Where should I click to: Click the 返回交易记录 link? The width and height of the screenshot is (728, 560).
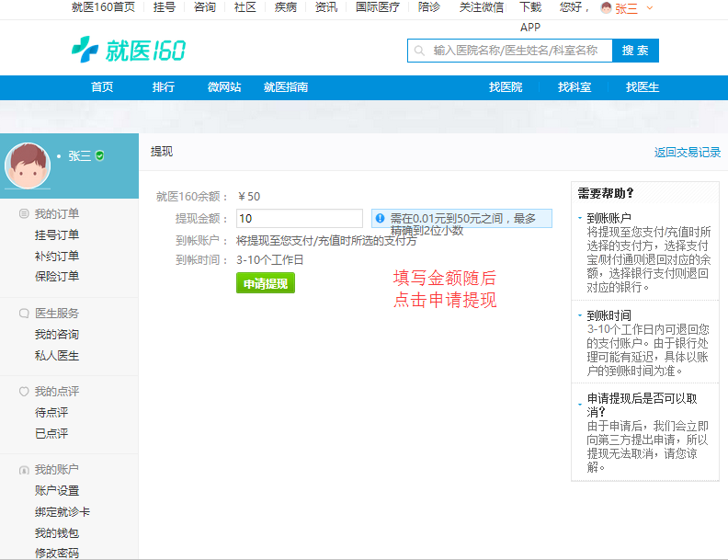(x=687, y=153)
